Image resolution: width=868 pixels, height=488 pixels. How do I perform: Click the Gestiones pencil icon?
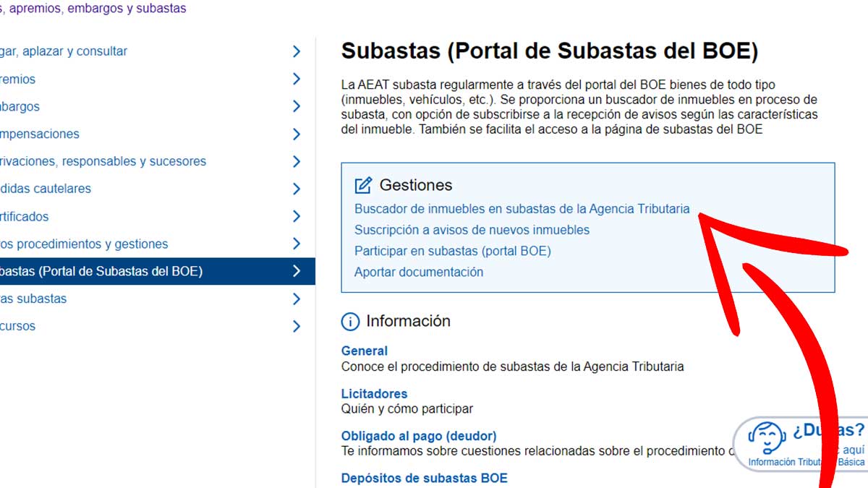(x=362, y=184)
